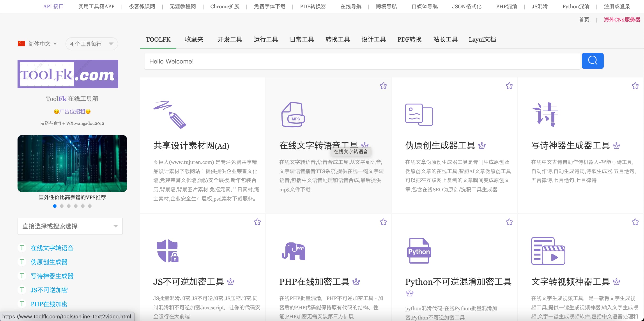
Task: Open 写诗神器生成器 in the sidebar list
Action: click(x=52, y=276)
